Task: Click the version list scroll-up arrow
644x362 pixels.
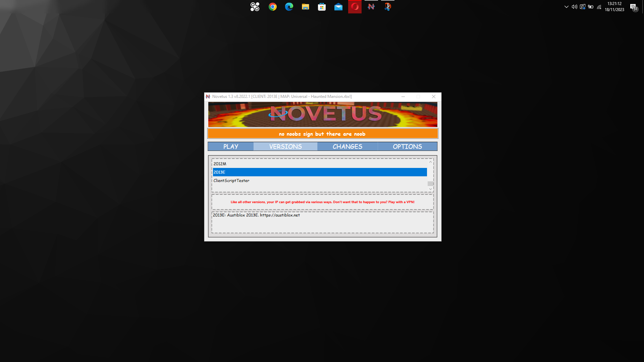Action: pos(430,162)
